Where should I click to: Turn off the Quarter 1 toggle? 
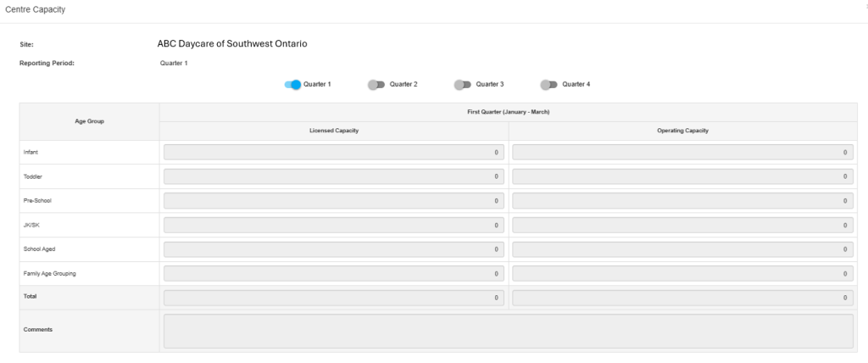point(292,85)
